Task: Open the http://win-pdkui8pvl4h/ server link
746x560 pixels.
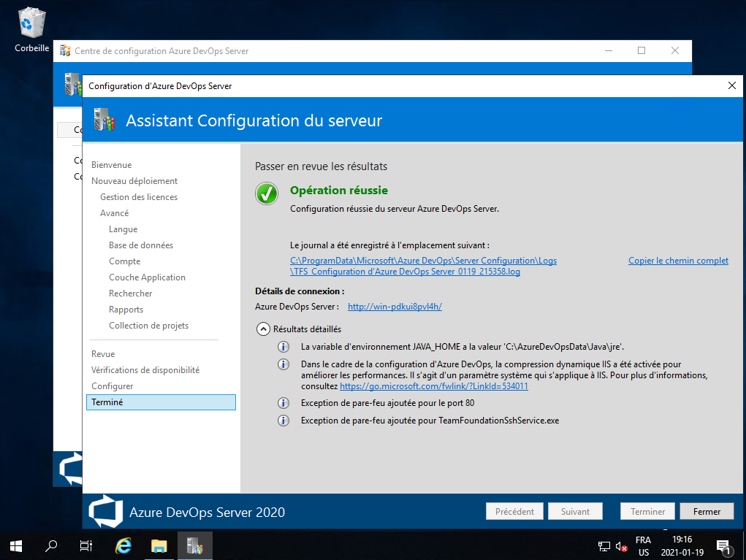Action: click(x=395, y=307)
